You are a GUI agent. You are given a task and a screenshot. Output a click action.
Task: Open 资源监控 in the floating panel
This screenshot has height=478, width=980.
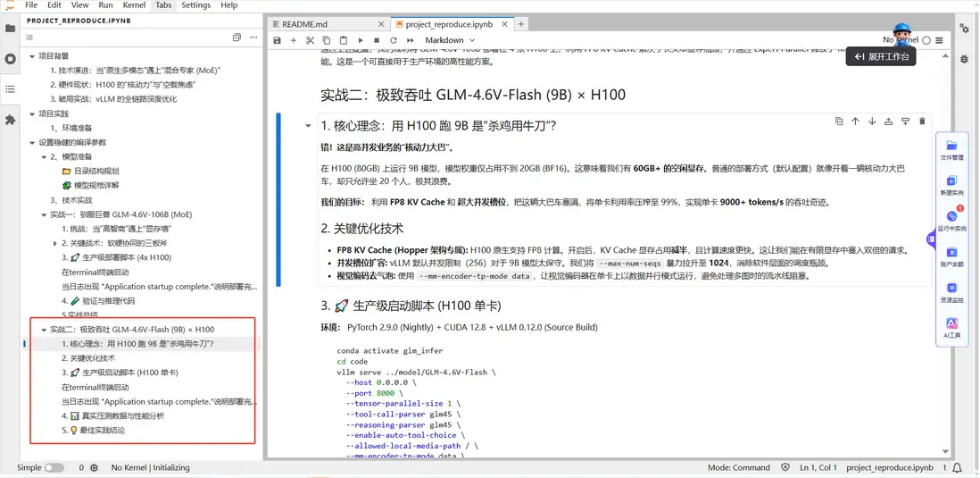(951, 292)
